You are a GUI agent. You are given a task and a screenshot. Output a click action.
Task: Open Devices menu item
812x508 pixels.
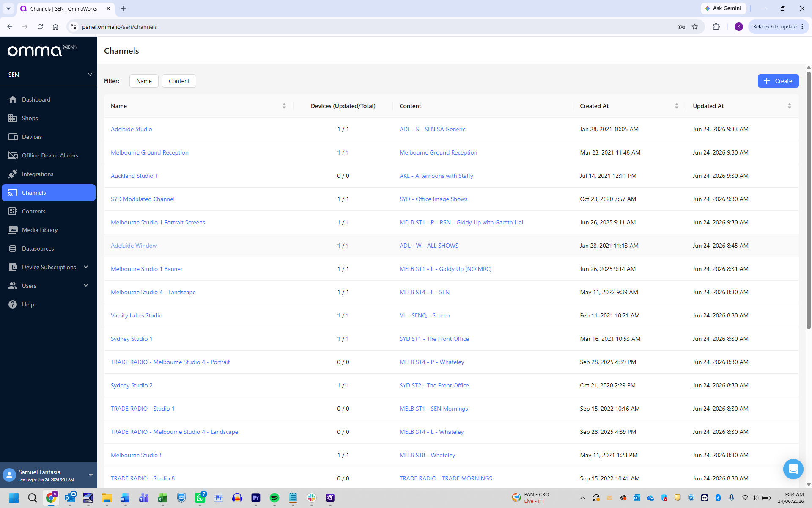coord(49,137)
